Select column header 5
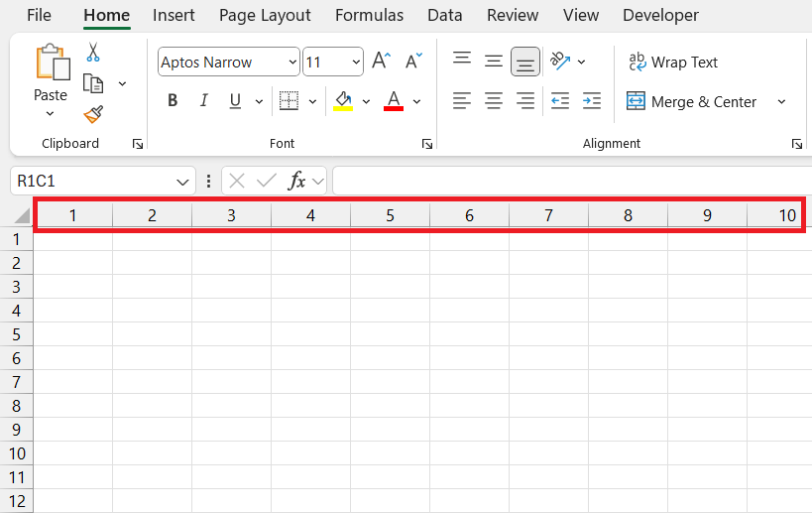Image resolution: width=812 pixels, height=513 pixels. tap(390, 215)
